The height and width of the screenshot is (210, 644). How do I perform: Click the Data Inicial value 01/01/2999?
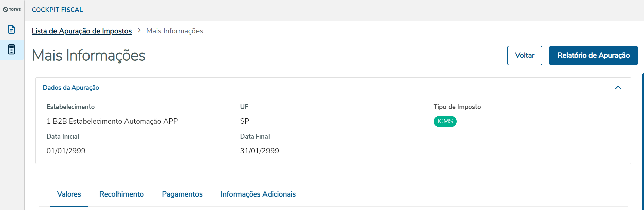coord(66,151)
